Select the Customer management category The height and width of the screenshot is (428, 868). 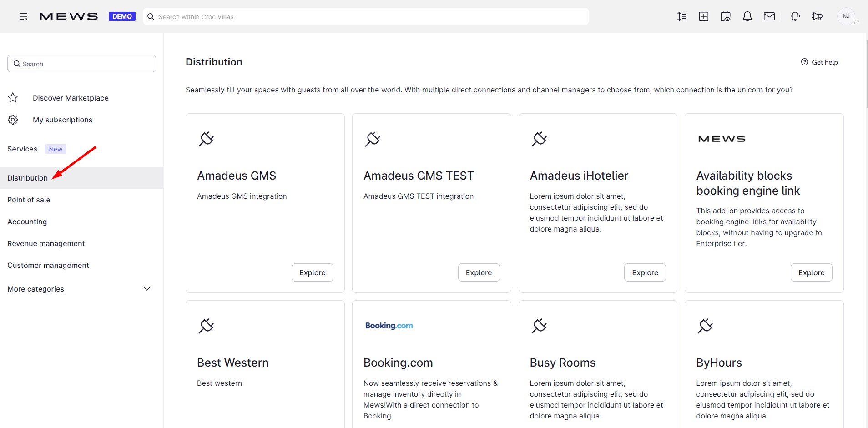tap(81, 265)
